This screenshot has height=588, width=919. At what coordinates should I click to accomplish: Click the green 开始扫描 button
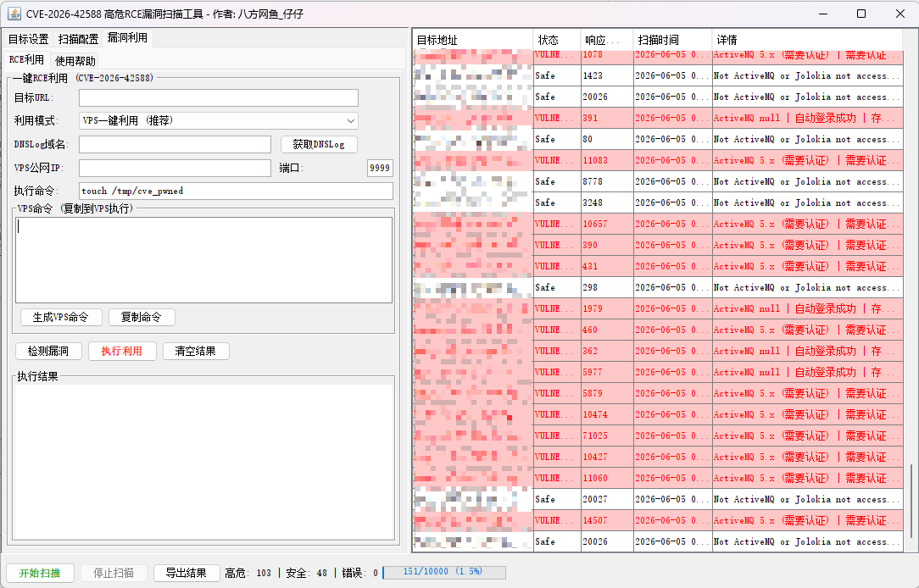tap(40, 573)
